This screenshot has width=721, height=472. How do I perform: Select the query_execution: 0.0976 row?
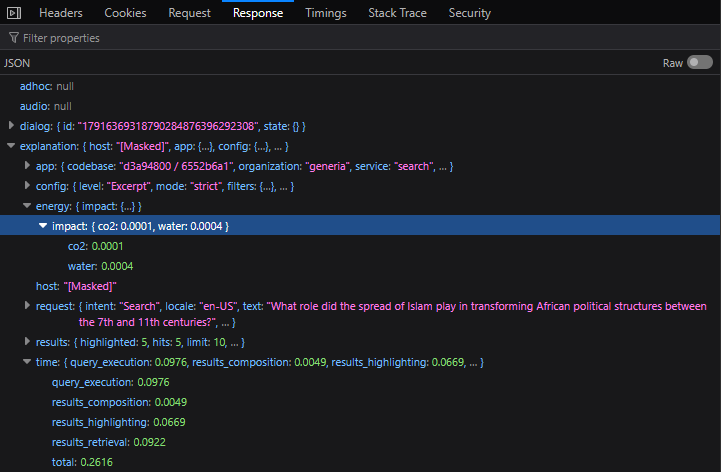coord(360,382)
